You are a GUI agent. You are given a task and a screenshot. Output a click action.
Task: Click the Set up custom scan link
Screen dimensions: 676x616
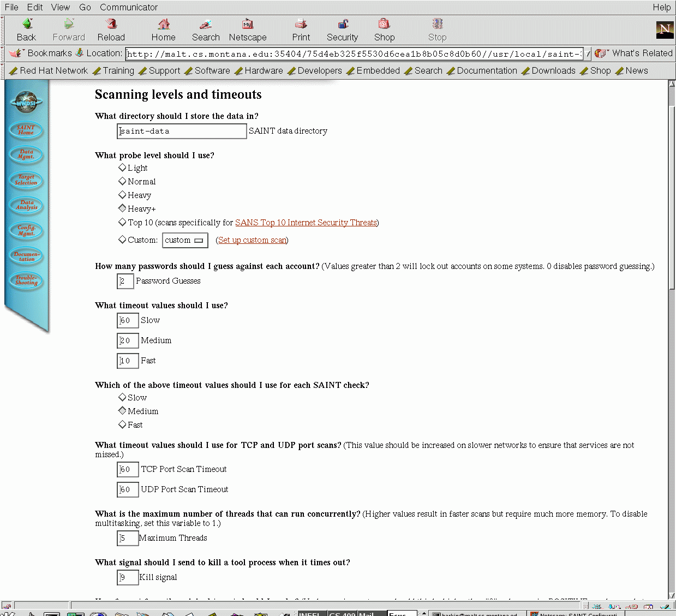[252, 240]
